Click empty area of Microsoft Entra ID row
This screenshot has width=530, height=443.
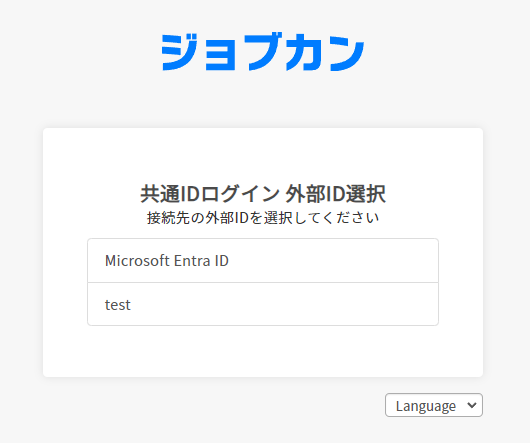pyautogui.click(x=333, y=261)
